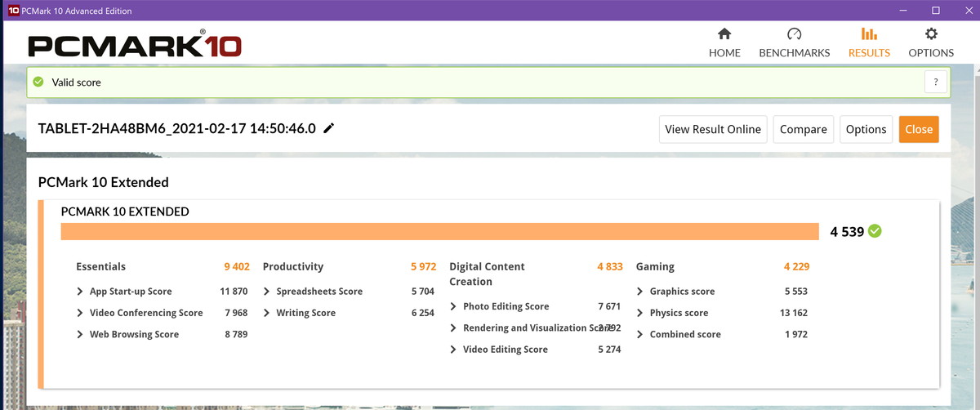Click the PCMark 10 title bar app icon

click(13, 11)
